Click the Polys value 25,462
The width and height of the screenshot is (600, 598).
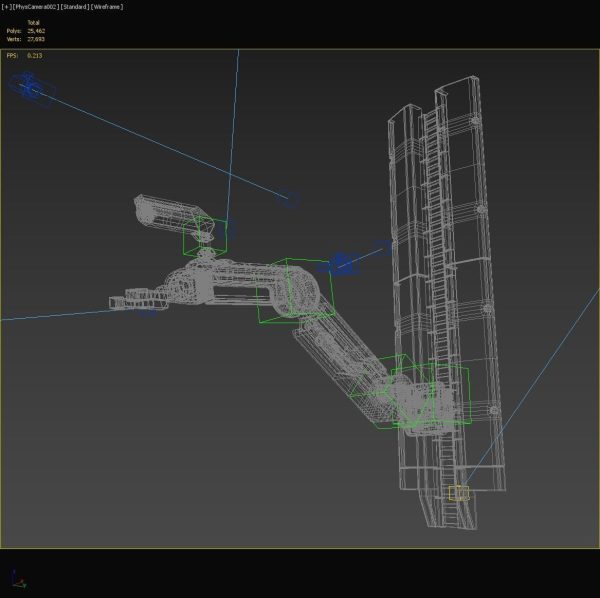[x=36, y=31]
